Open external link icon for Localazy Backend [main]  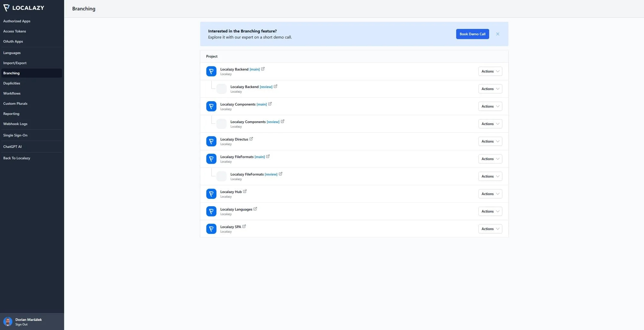263,69
